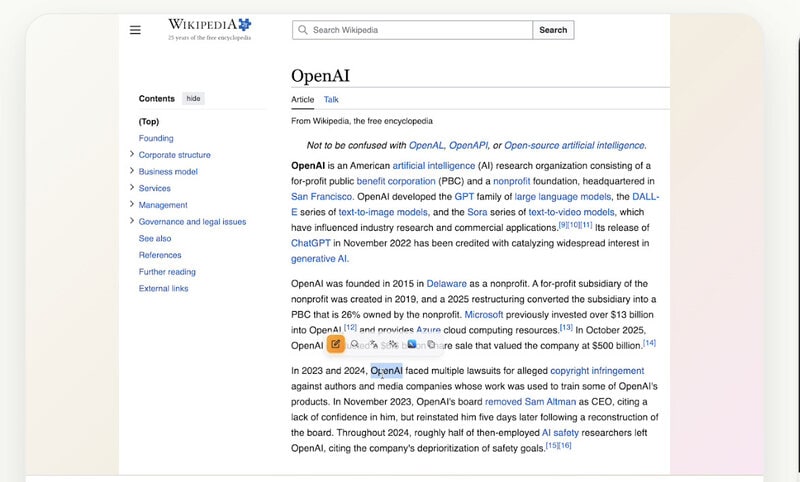Open the AI safety link
The image size is (800, 482).
click(x=560, y=433)
